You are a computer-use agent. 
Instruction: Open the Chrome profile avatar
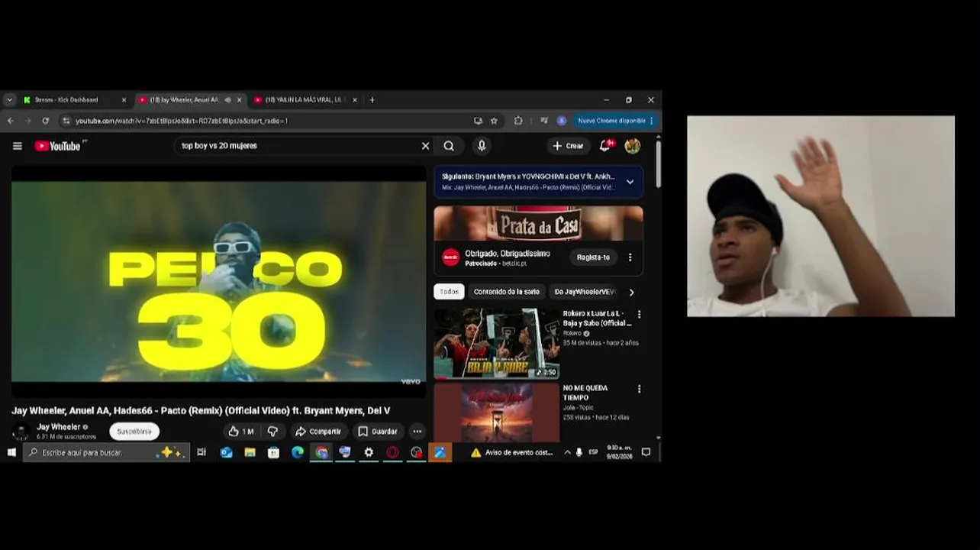click(562, 121)
